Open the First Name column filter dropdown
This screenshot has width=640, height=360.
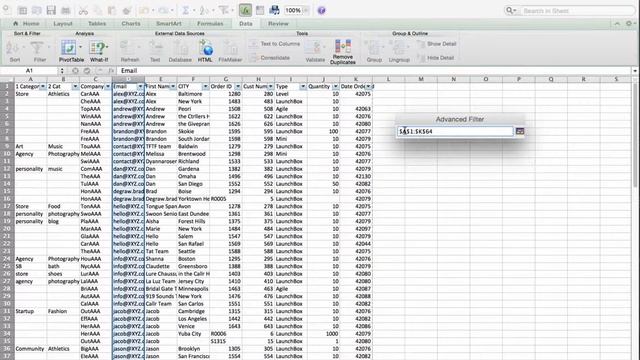(x=173, y=87)
